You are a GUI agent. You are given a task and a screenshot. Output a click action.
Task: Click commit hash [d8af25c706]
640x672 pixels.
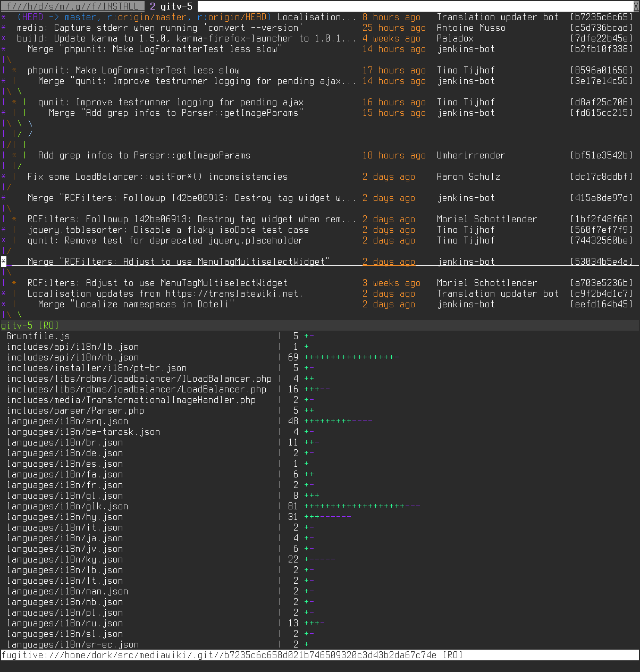tap(601, 102)
